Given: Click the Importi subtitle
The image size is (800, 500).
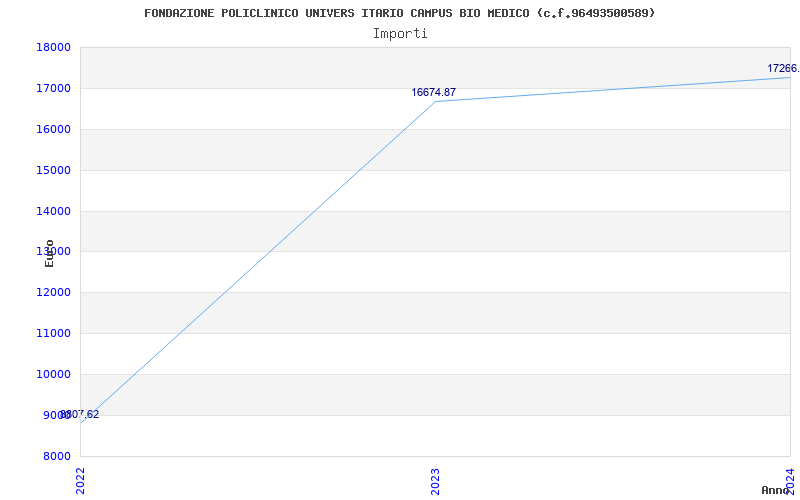Looking at the screenshot, I should pyautogui.click(x=400, y=34).
